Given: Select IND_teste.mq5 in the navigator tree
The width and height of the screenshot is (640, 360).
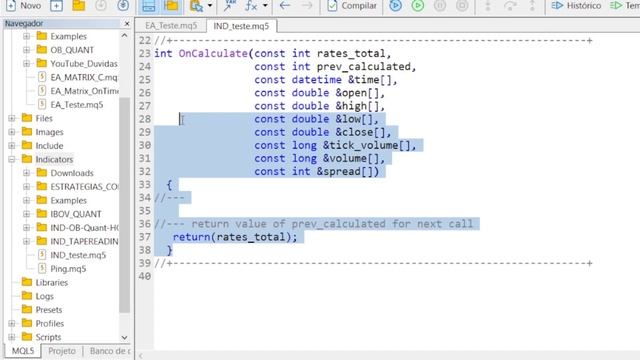Looking at the screenshot, I should pyautogui.click(x=78, y=255).
